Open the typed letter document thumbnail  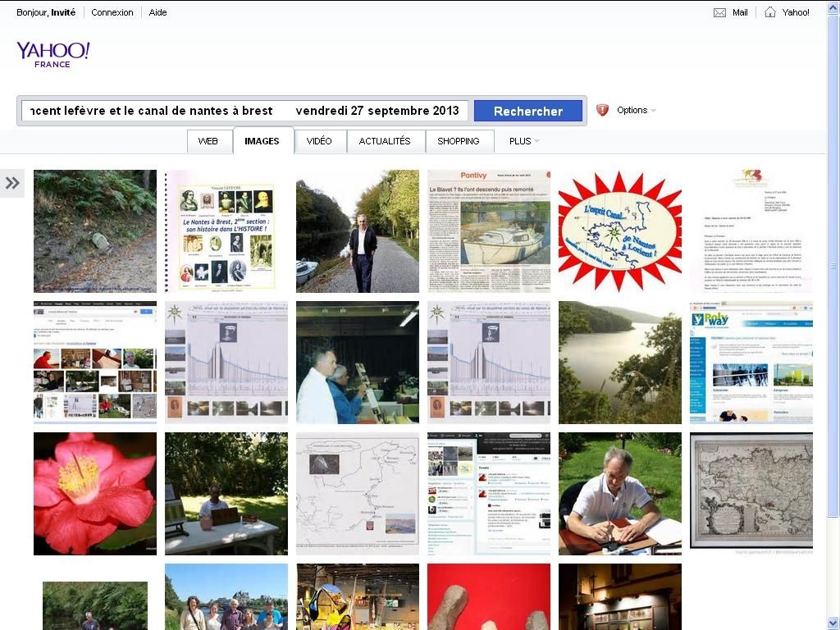pyautogui.click(x=751, y=231)
